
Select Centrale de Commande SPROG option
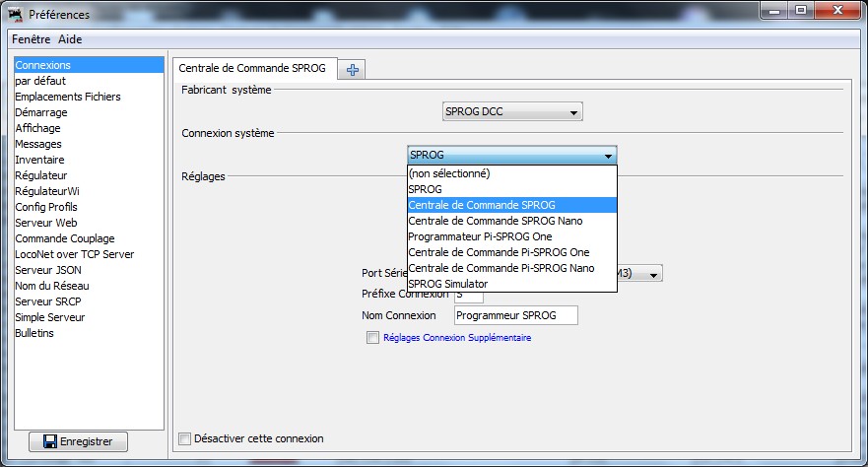click(512, 205)
